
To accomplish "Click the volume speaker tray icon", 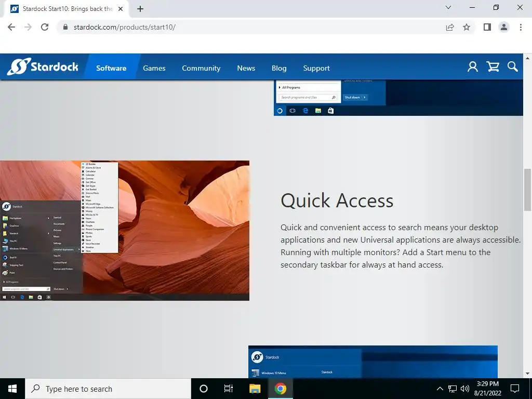I will point(465,389).
